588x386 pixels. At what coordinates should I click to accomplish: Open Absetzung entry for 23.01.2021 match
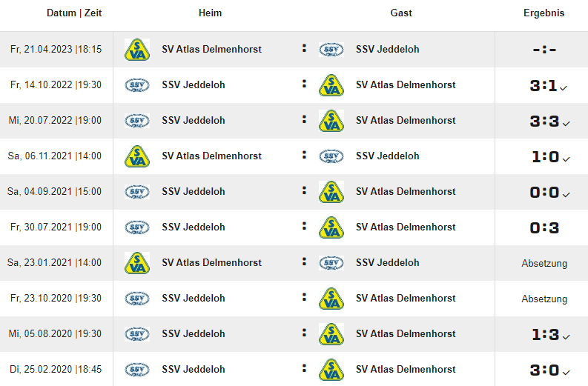tap(544, 263)
